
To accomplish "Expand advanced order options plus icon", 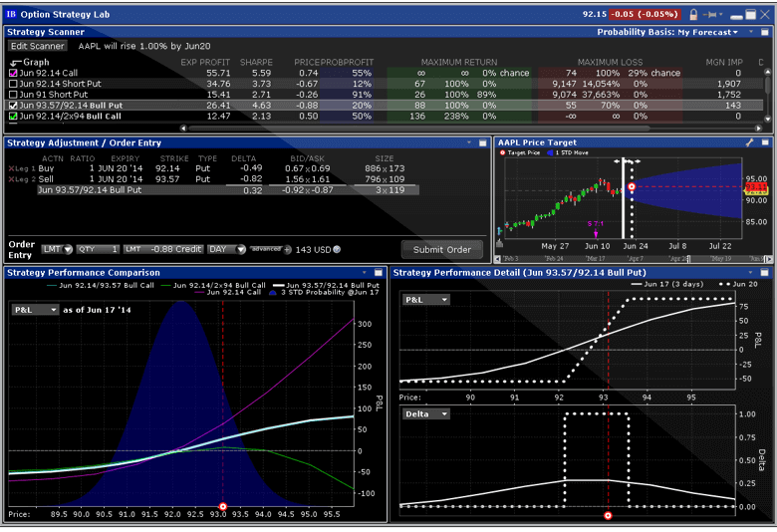I will point(288,250).
